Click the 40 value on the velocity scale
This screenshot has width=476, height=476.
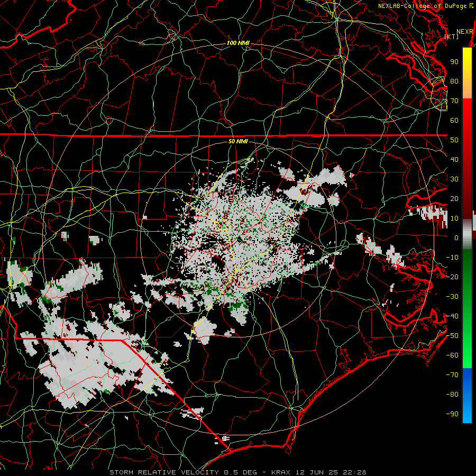click(x=454, y=160)
